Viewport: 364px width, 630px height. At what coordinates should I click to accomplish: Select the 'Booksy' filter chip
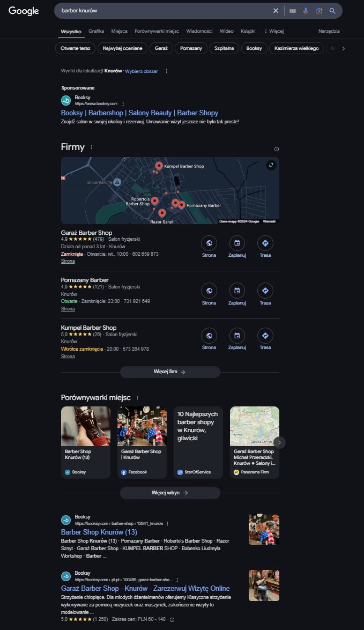[254, 48]
